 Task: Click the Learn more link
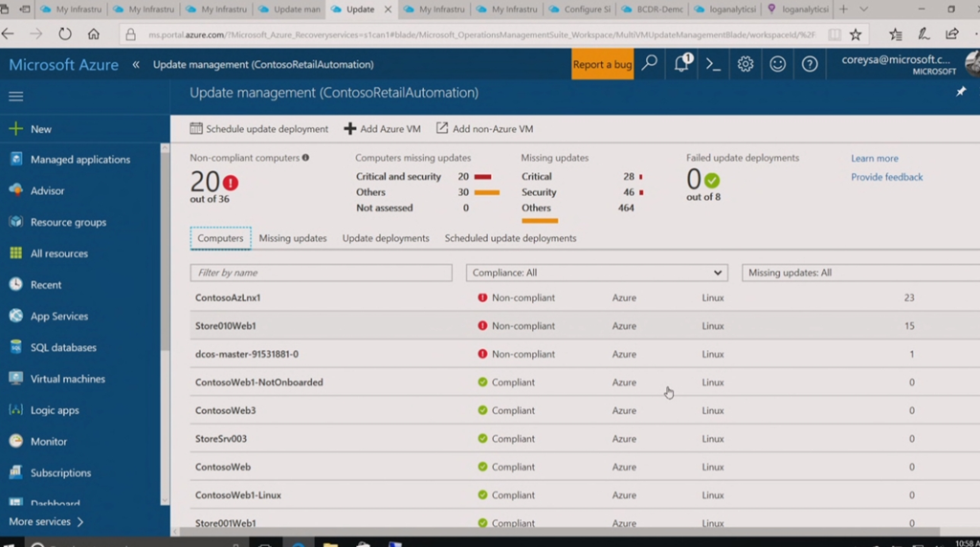point(874,159)
